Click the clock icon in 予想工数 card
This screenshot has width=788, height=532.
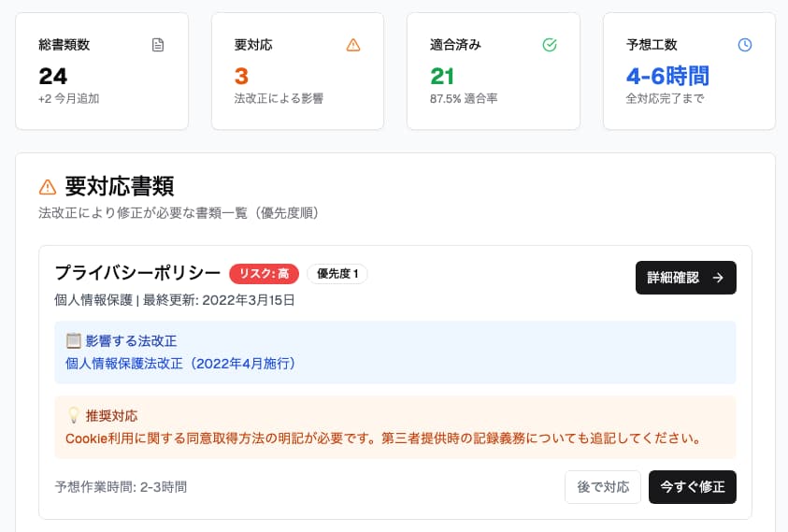coord(745,45)
